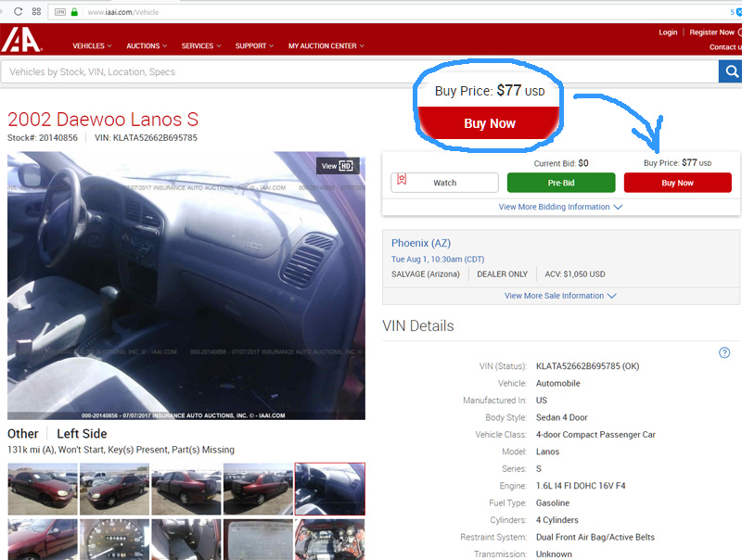742x560 pixels.
Task: Reload the page with browser refresh icon
Action: [17, 11]
